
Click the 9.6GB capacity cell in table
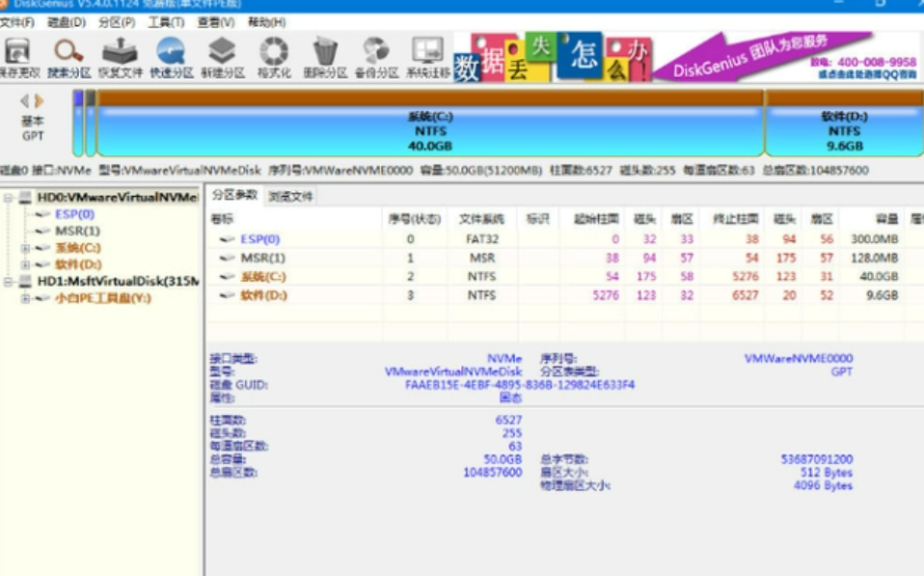click(x=883, y=295)
